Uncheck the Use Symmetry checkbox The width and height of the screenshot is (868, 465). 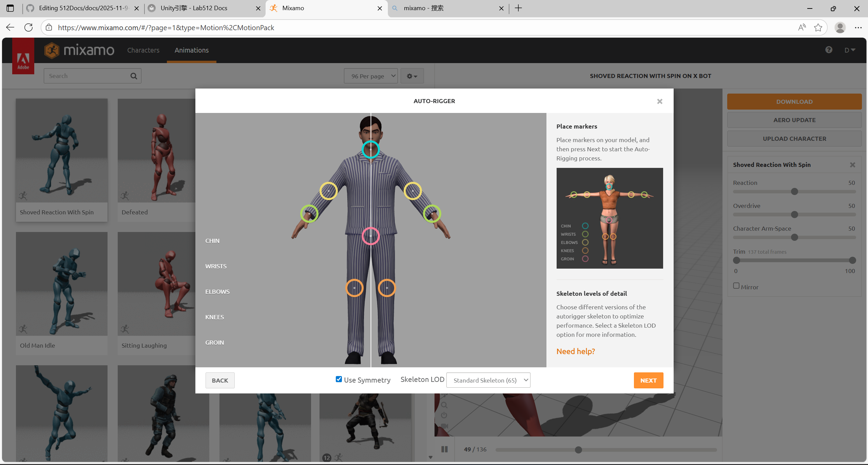tap(339, 379)
